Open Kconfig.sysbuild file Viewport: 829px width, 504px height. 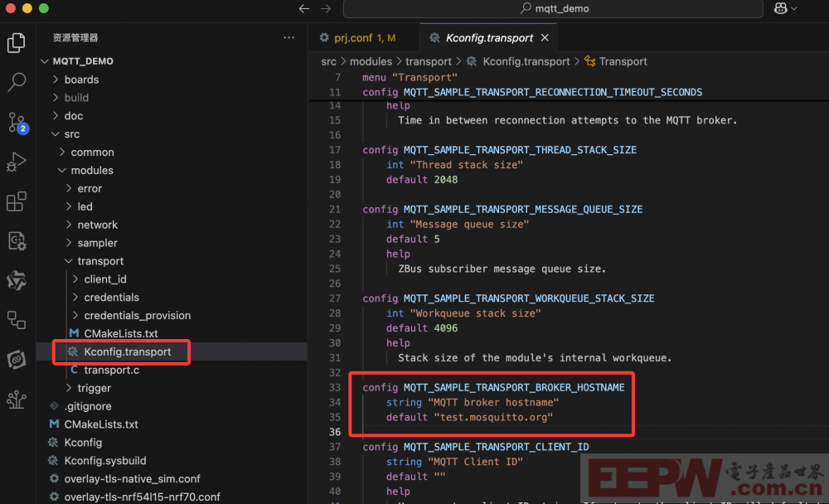point(172,461)
